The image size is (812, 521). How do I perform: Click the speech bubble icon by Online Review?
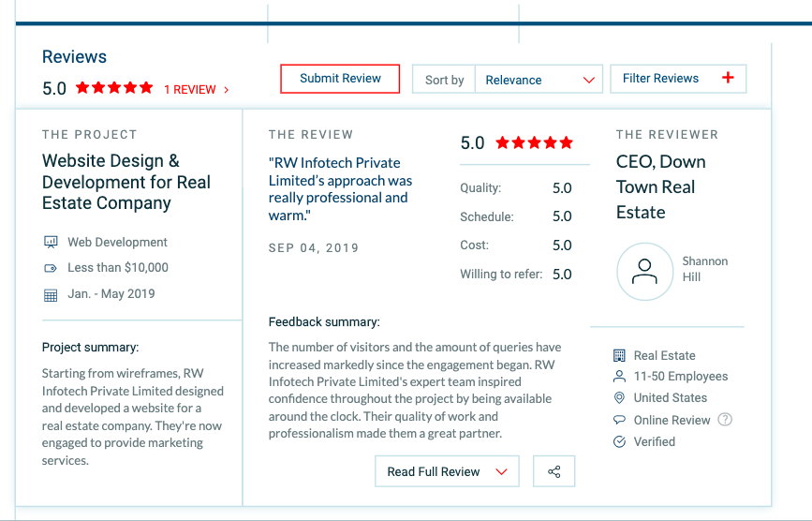[619, 420]
